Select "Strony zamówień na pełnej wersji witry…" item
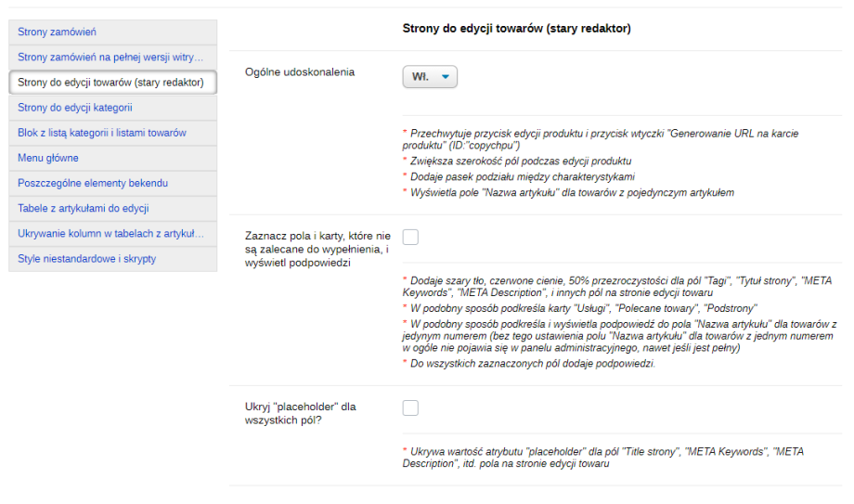Image resolution: width=854 pixels, height=504 pixels. click(110, 58)
